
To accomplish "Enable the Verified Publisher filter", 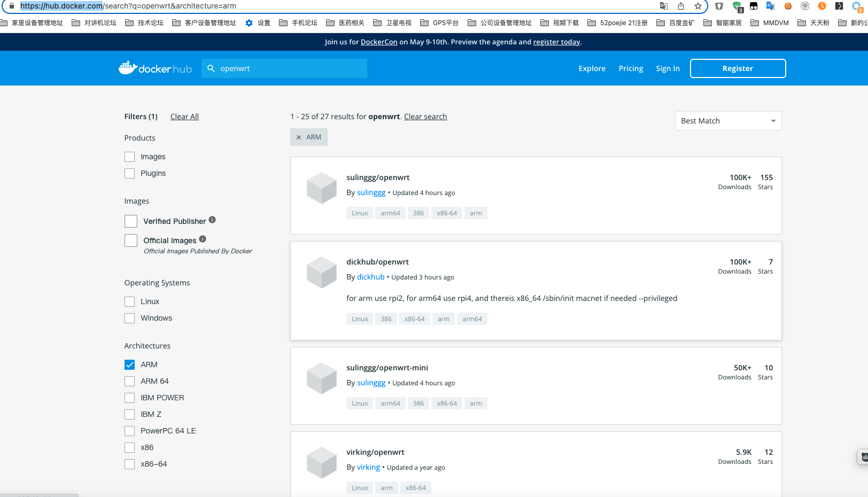I will (x=131, y=221).
